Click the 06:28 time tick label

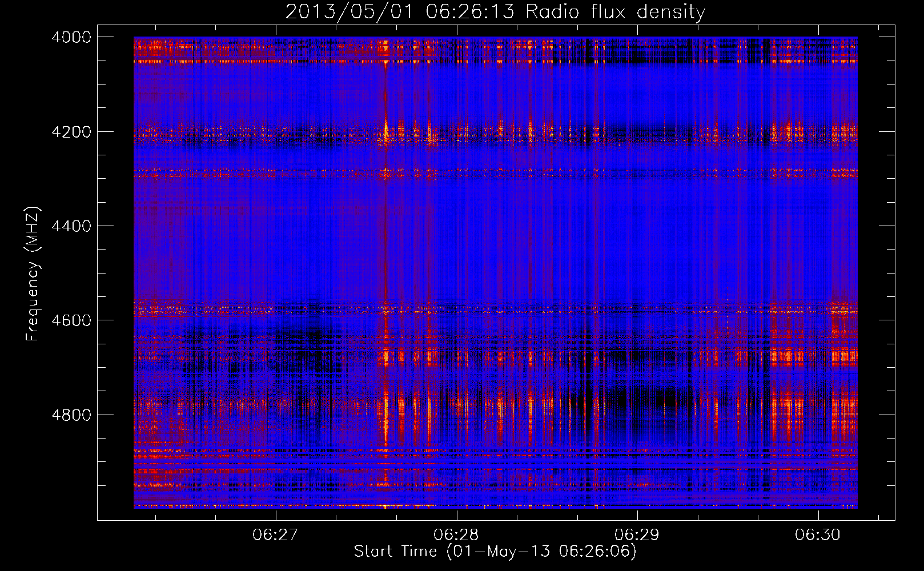pos(456,534)
